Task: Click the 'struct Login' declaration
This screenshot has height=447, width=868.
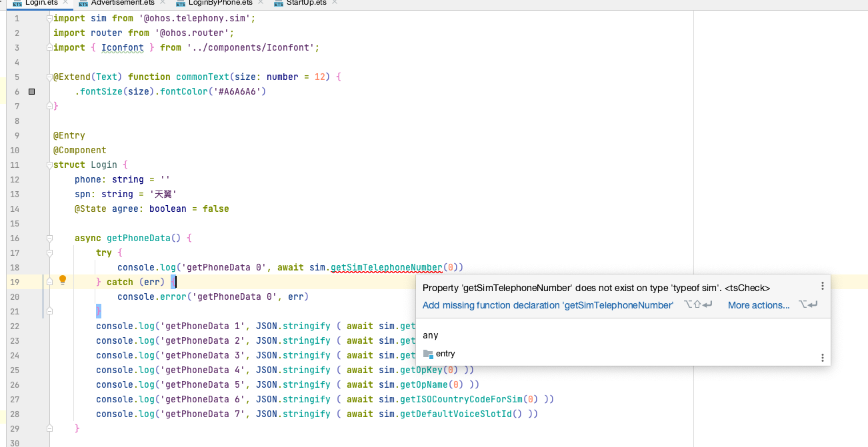Action: coord(85,165)
